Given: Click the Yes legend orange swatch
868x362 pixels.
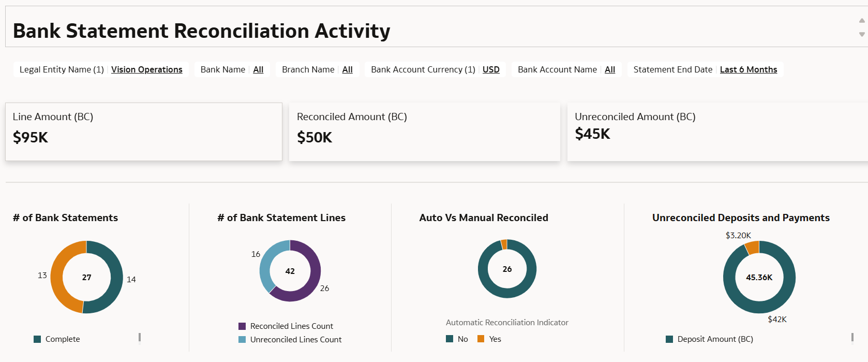Looking at the screenshot, I should 481,339.
